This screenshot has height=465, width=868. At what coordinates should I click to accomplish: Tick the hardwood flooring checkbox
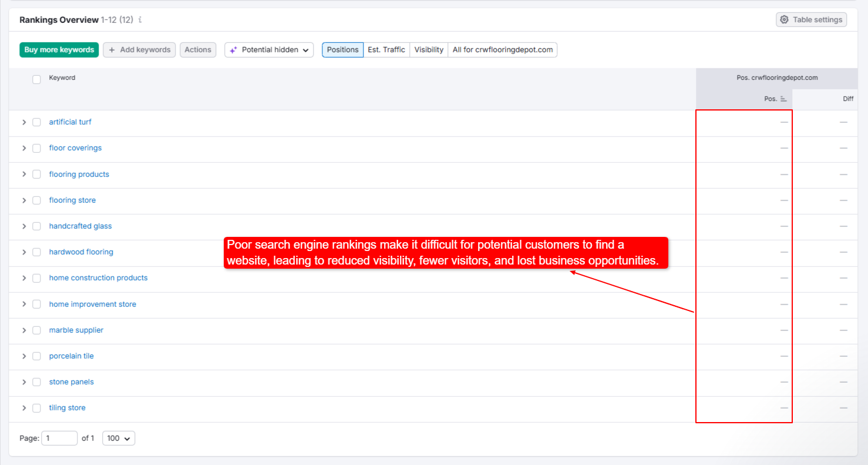tap(36, 252)
